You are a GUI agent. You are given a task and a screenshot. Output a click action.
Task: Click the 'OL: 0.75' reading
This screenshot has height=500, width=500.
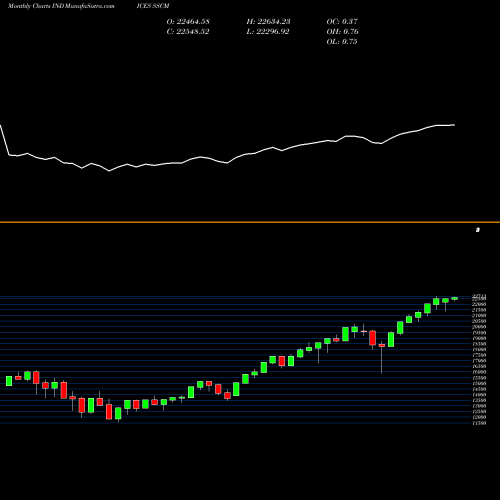pyautogui.click(x=342, y=42)
